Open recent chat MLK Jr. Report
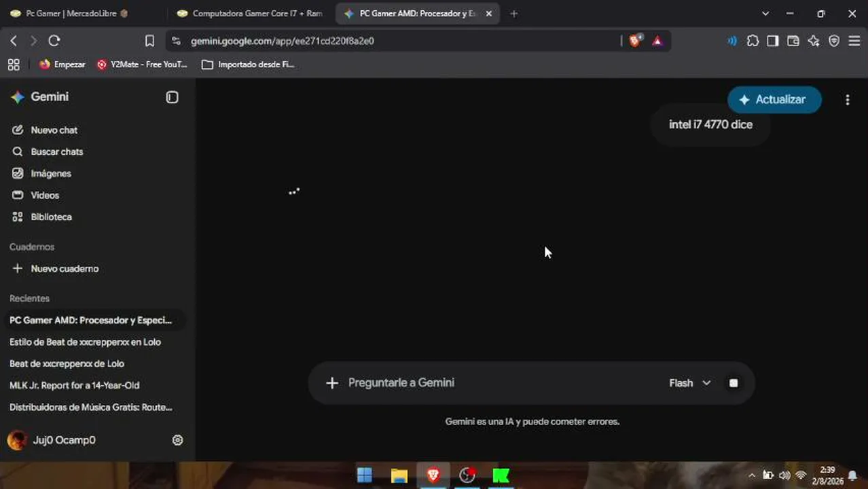The width and height of the screenshot is (868, 489). click(x=75, y=385)
